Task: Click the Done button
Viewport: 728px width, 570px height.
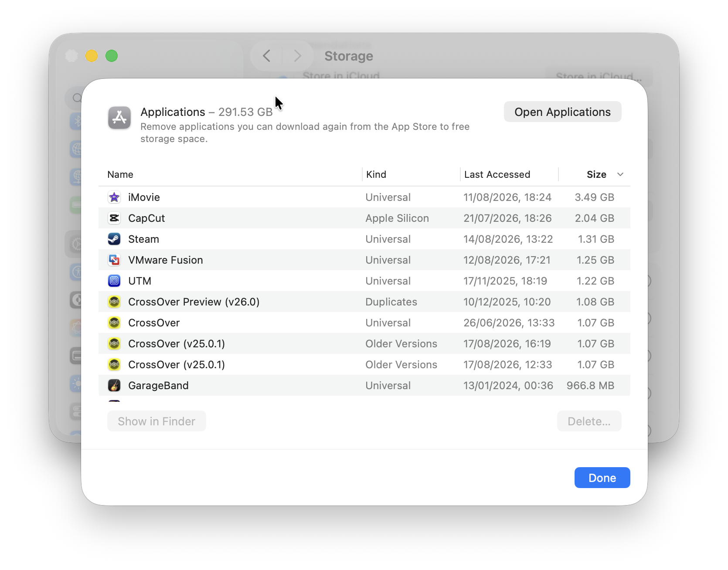Action: click(x=602, y=478)
